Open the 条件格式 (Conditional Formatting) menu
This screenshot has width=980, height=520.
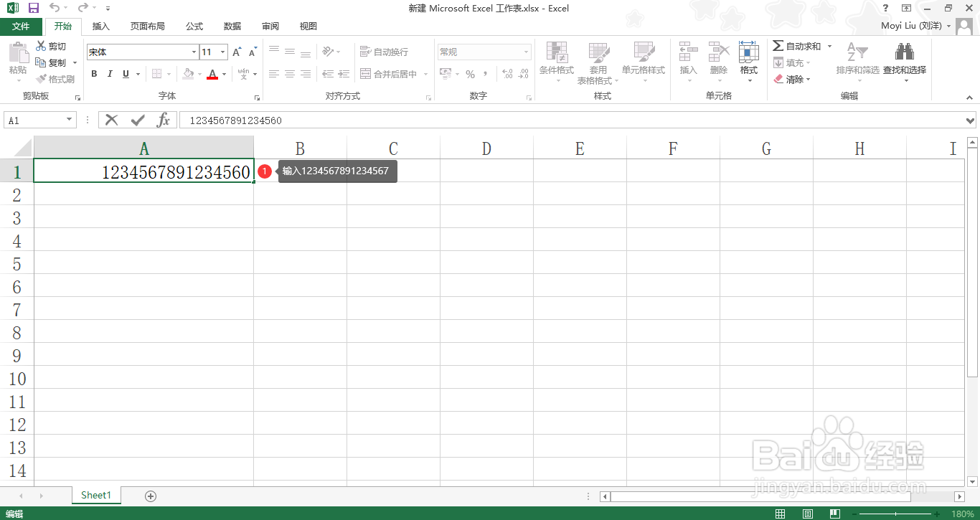click(x=557, y=62)
